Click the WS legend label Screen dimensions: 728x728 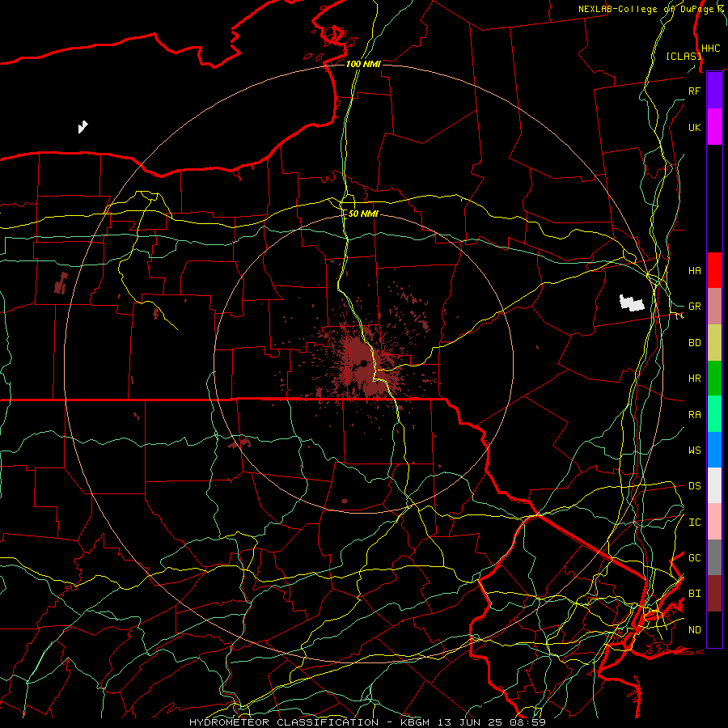tap(694, 450)
